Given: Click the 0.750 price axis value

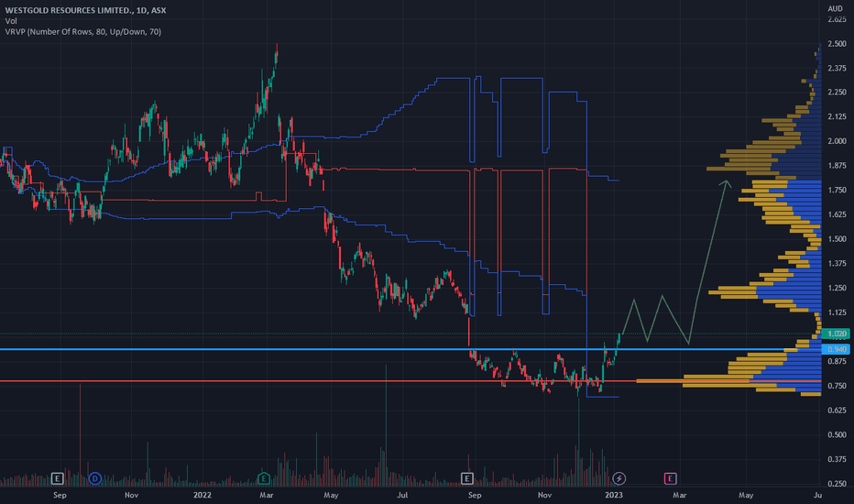Looking at the screenshot, I should (837, 386).
